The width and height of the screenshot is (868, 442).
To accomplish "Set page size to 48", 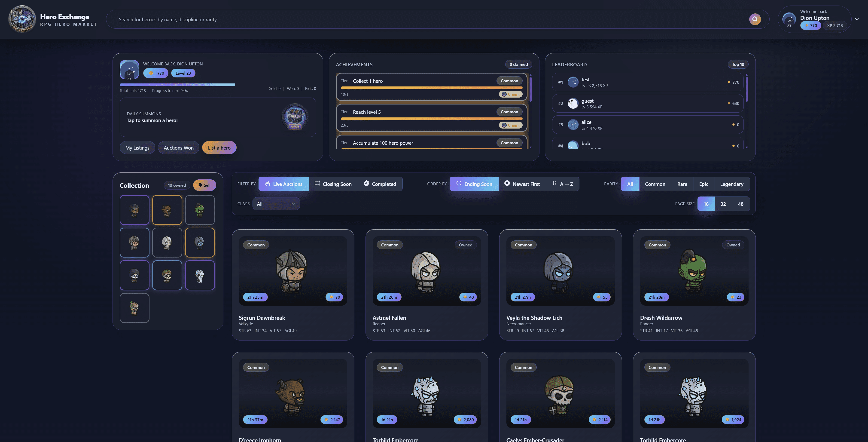I will tap(740, 204).
